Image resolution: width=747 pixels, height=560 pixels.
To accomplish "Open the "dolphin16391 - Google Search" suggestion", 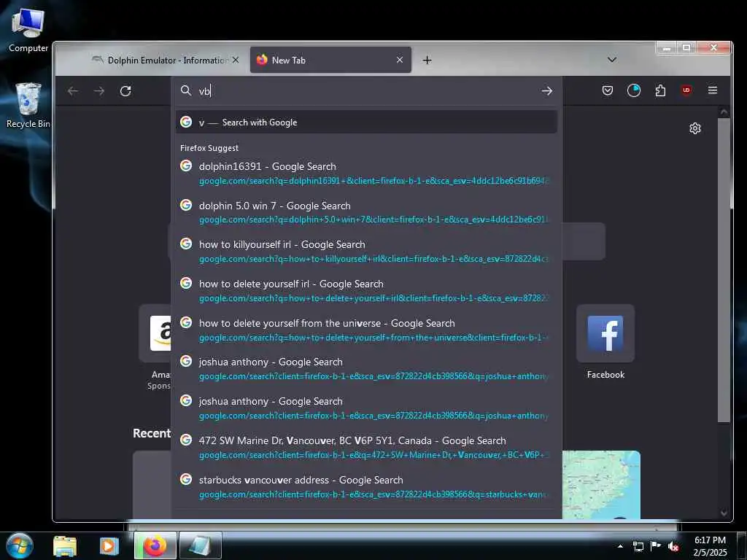I will tap(366, 173).
